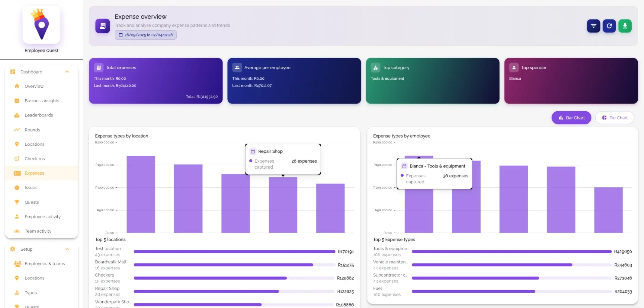The width and height of the screenshot is (644, 308).
Task: Select the Leaderboards chart icon
Action: pos(17,115)
